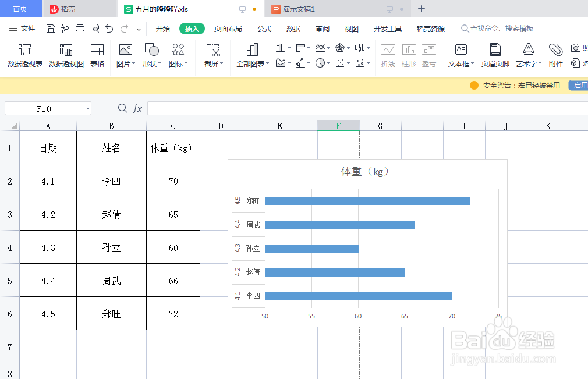
Task: Switch to the 演示文稿1 presentation tab
Action: pyautogui.click(x=338, y=9)
